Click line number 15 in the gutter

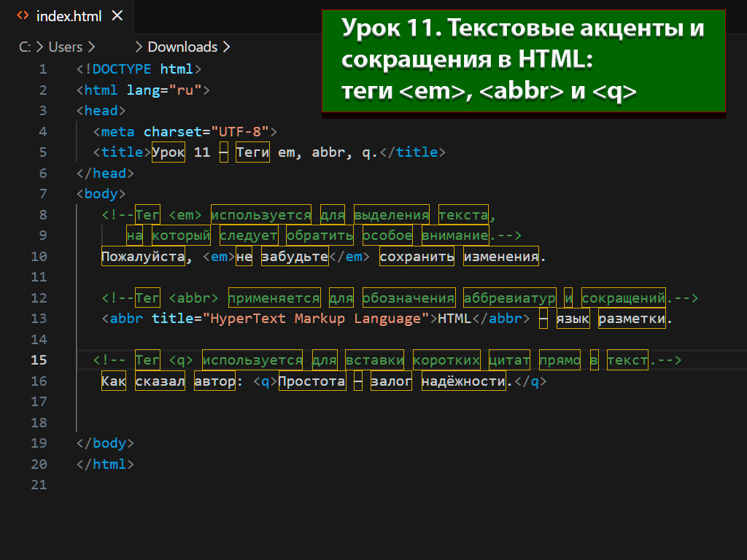click(x=39, y=359)
